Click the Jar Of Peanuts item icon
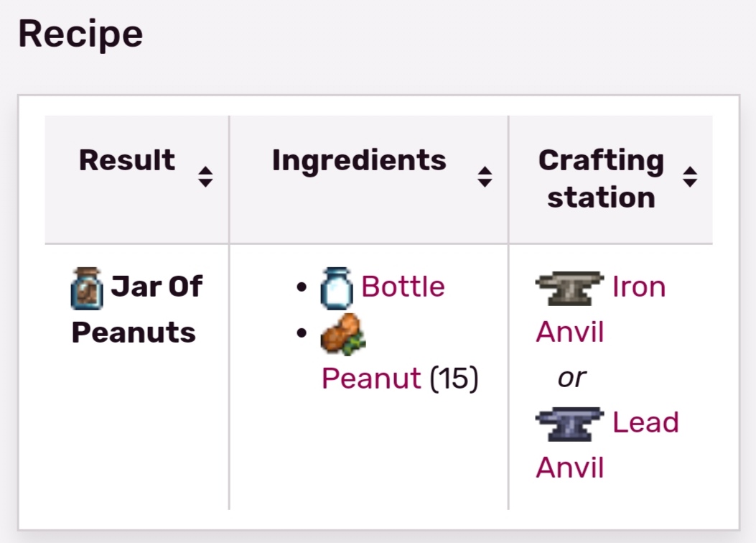 87,288
